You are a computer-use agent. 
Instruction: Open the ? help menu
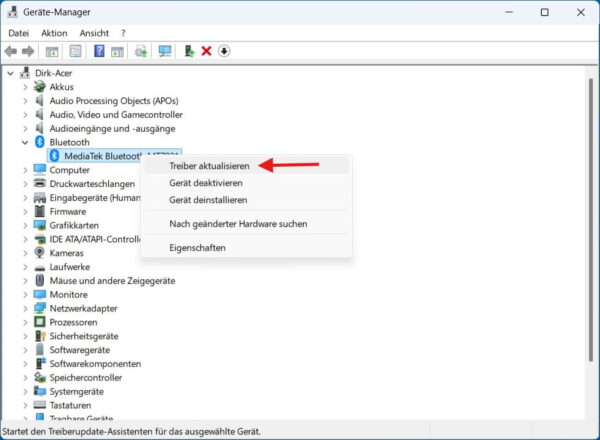(x=123, y=33)
